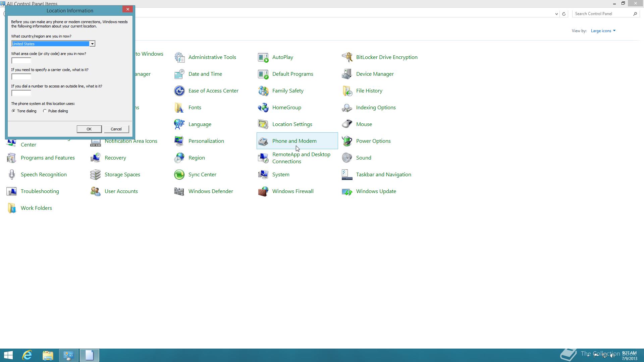Open File Explorer from taskbar
The height and width of the screenshot is (362, 644).
(48, 355)
